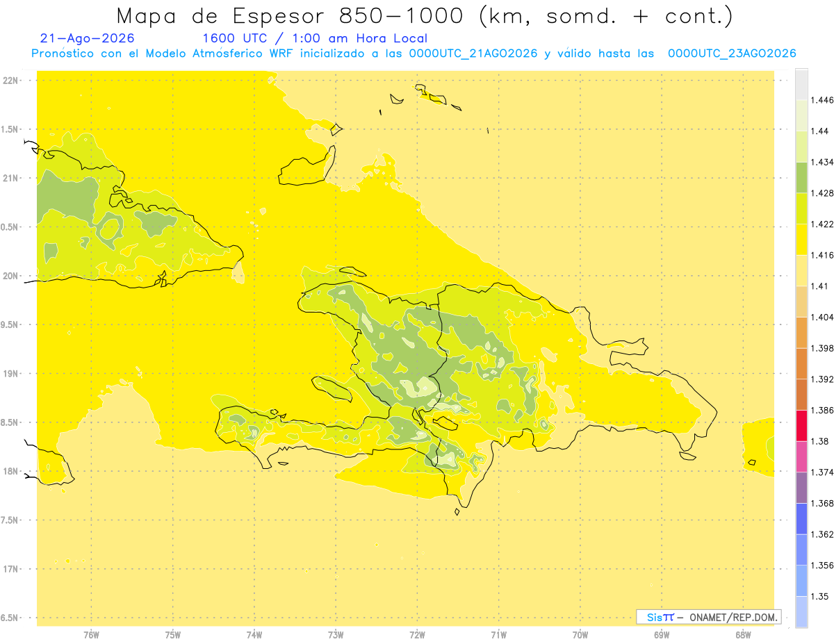
Task: Click the legend value 1.434
Action: pyautogui.click(x=821, y=162)
